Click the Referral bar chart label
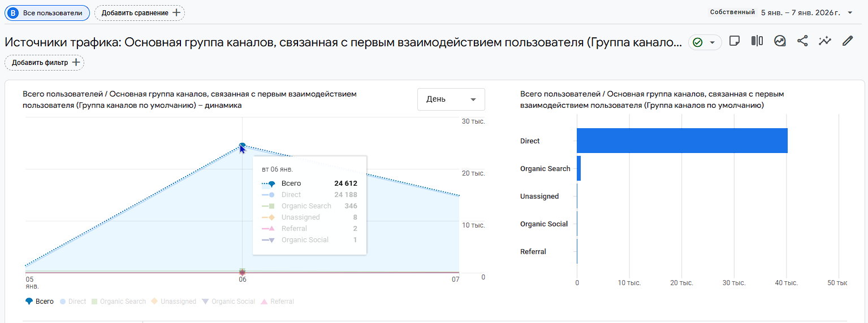The width and height of the screenshot is (868, 323). point(533,252)
